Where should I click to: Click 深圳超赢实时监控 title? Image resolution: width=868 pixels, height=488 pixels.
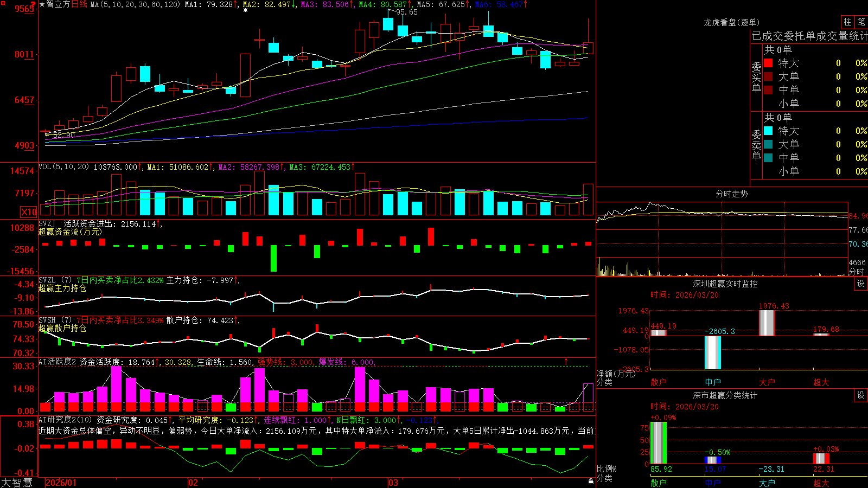click(x=725, y=284)
